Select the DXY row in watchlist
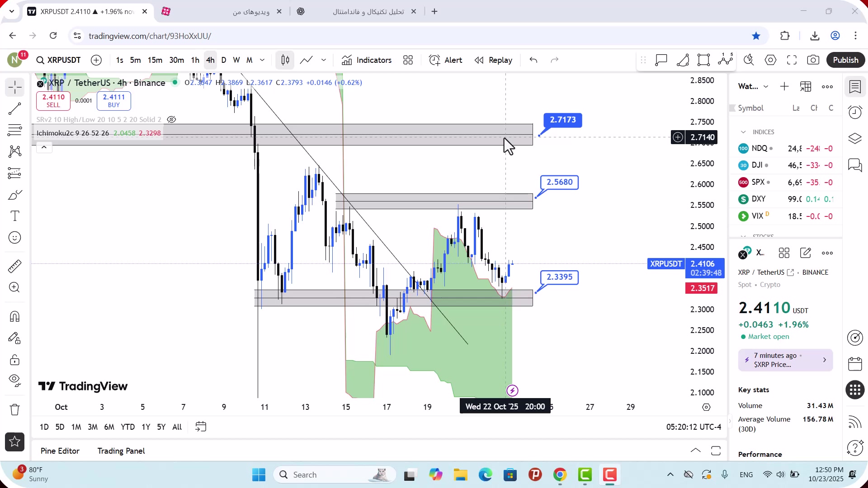The image size is (868, 488). pyautogui.click(x=786, y=199)
